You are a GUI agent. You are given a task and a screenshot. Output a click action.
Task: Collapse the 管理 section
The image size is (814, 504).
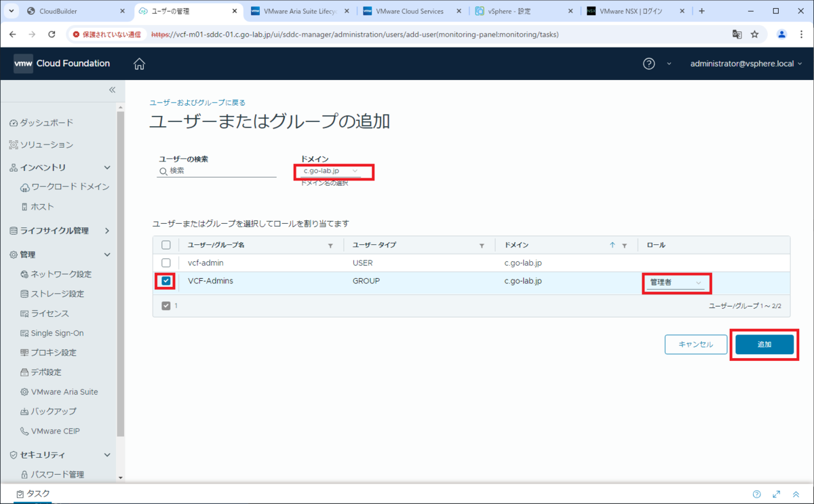(x=107, y=255)
